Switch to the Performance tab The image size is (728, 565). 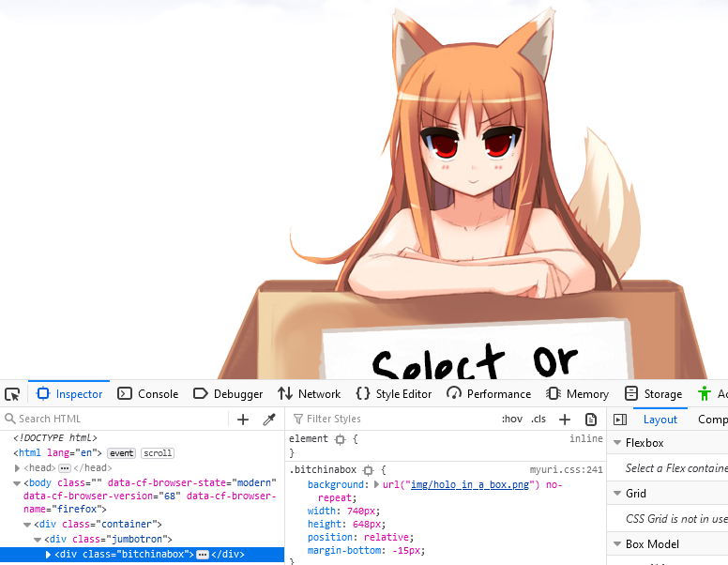tap(489, 394)
